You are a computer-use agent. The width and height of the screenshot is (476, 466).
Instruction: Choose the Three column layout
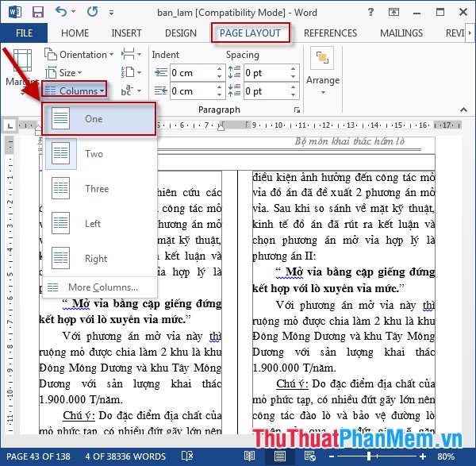click(x=100, y=188)
